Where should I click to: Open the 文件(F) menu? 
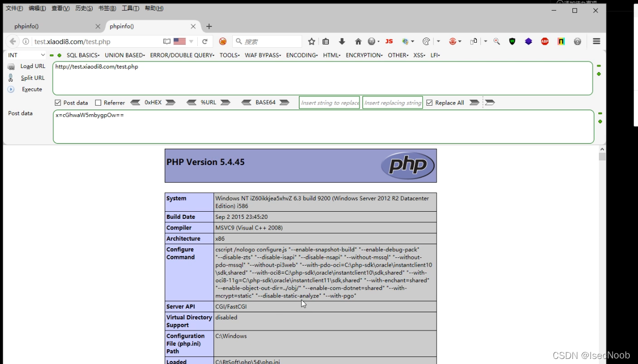(14, 8)
